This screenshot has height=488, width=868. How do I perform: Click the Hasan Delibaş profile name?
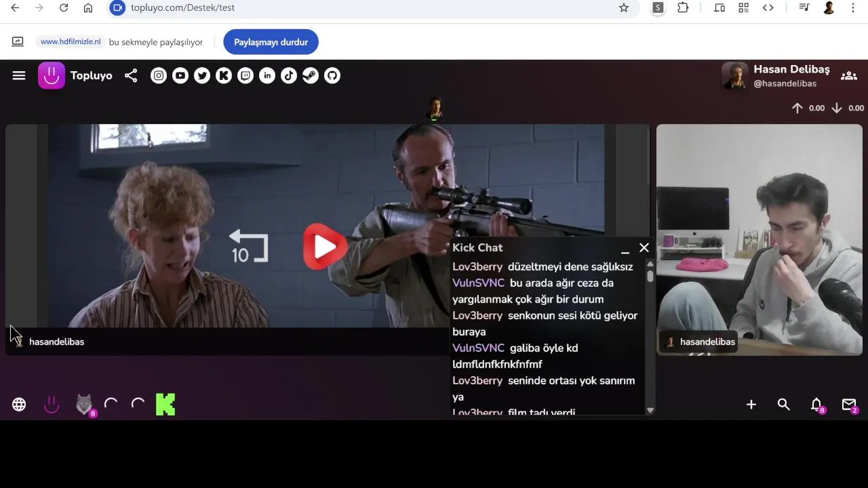click(791, 69)
